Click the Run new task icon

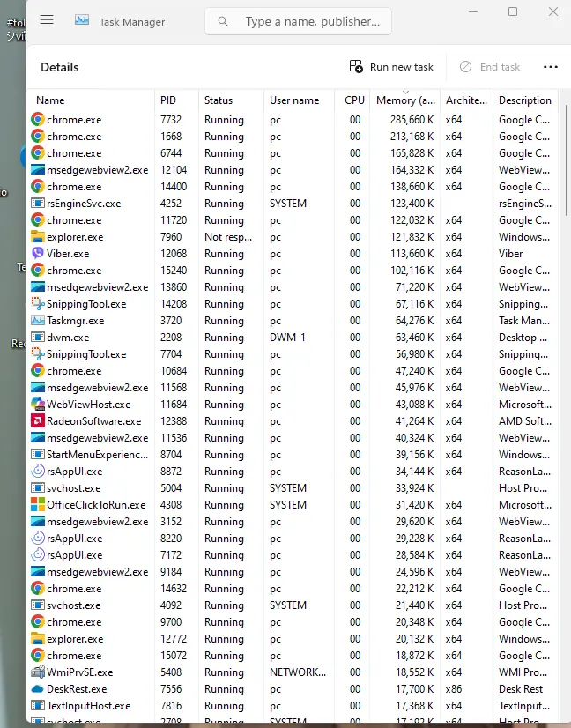click(x=356, y=67)
